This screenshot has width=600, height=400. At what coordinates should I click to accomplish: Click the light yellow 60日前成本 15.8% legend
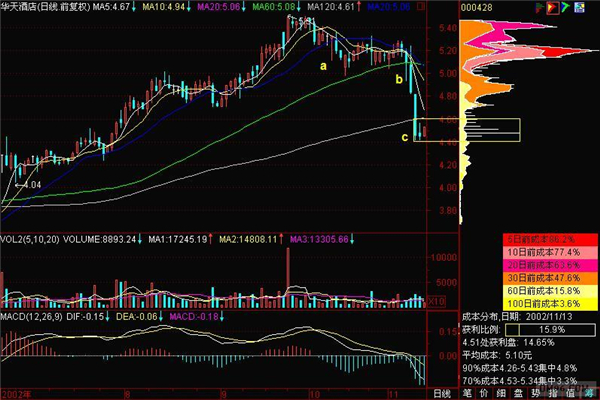coord(550,291)
